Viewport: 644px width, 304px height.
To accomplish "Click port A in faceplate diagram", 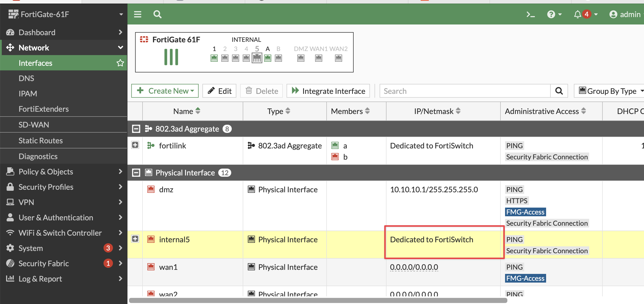I will point(268,58).
